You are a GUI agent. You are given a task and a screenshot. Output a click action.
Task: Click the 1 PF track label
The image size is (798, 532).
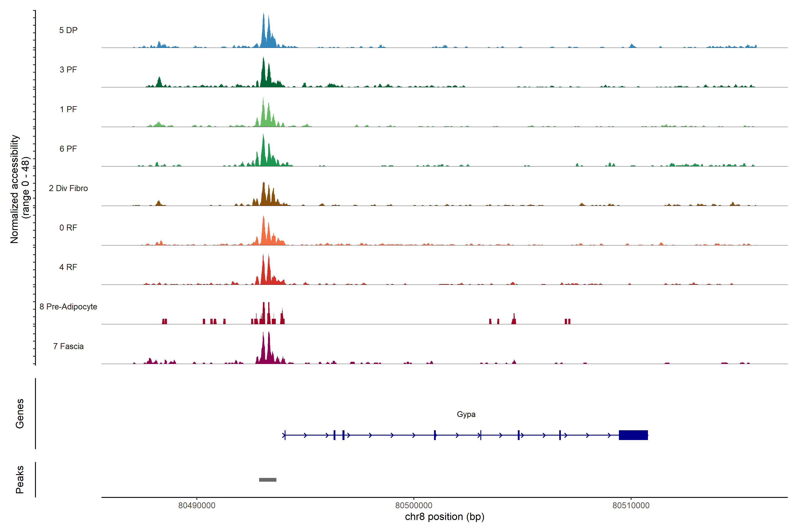click(68, 109)
